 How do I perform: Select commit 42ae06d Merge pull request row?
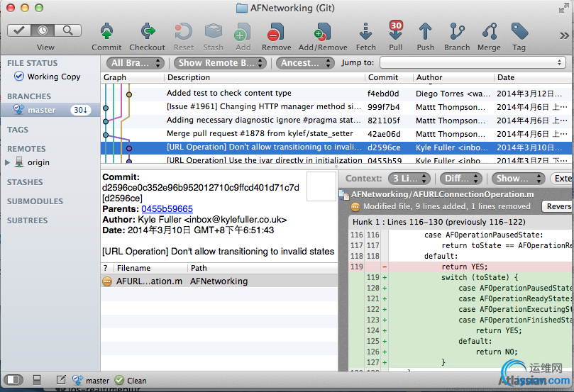[336, 134]
